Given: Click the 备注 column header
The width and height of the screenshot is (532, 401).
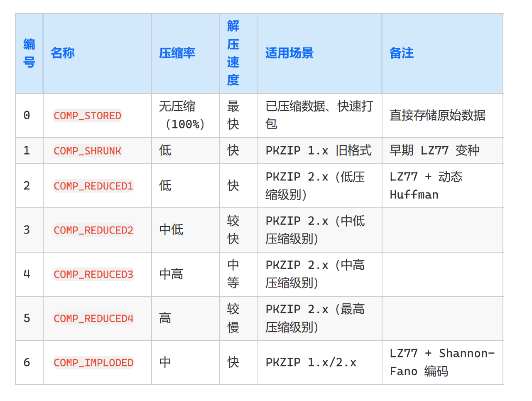Looking at the screenshot, I should (402, 53).
